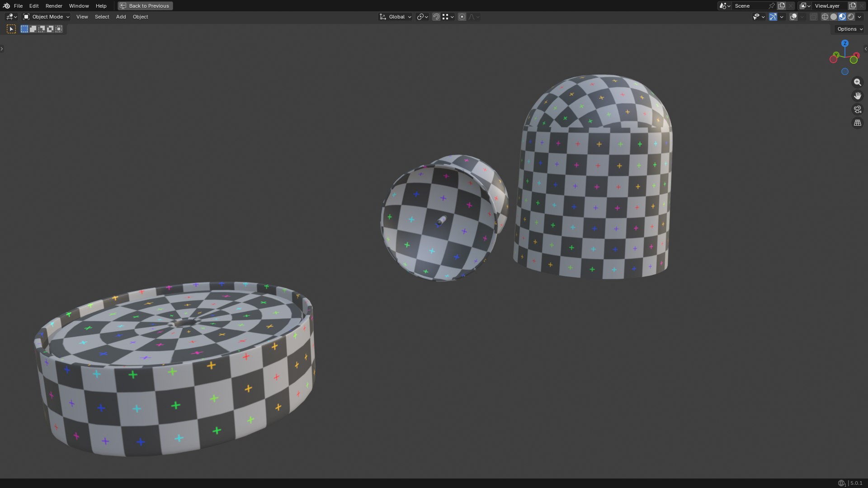This screenshot has height=488, width=868.
Task: Open the Render menu
Action: [54, 6]
